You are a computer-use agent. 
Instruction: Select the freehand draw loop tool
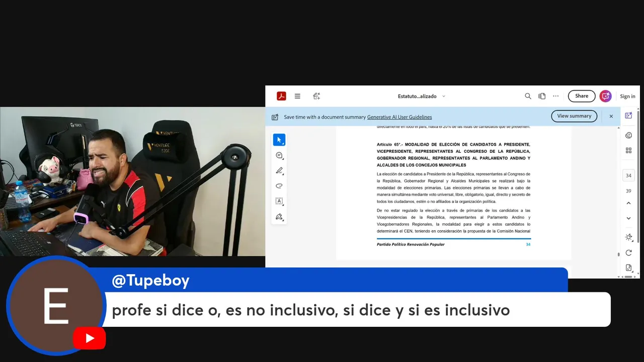click(x=279, y=186)
